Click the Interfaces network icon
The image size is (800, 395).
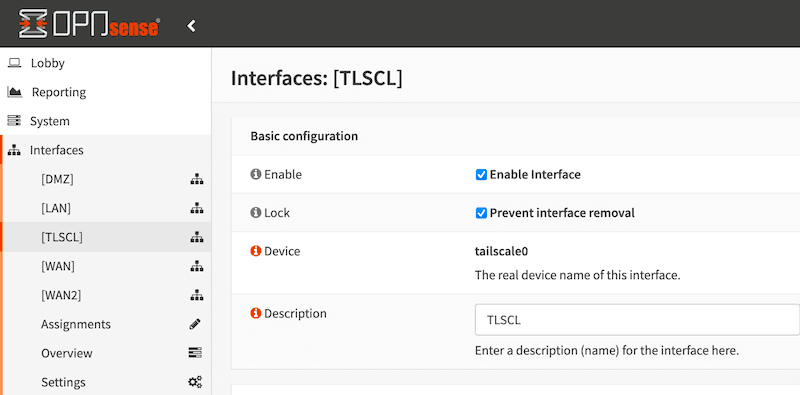point(14,150)
